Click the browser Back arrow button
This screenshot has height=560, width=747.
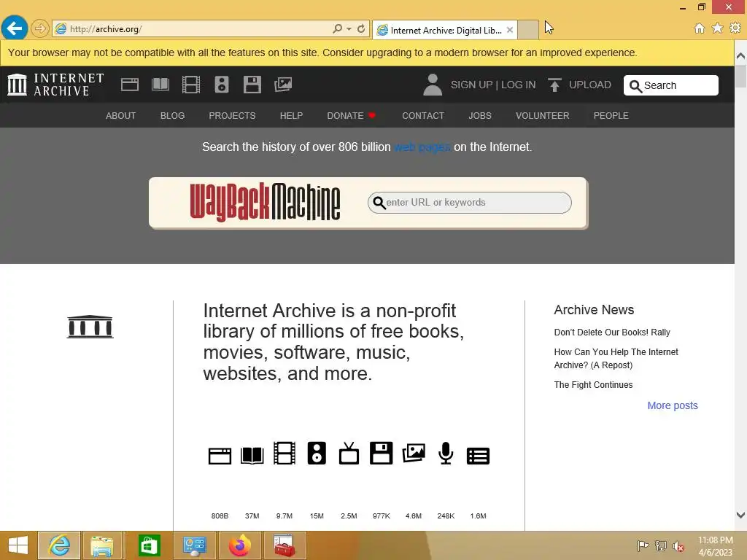15,28
